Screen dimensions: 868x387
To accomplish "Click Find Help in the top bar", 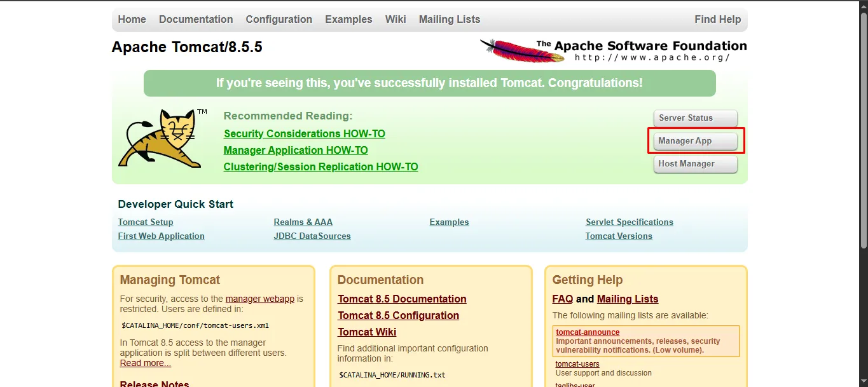I will coord(717,19).
